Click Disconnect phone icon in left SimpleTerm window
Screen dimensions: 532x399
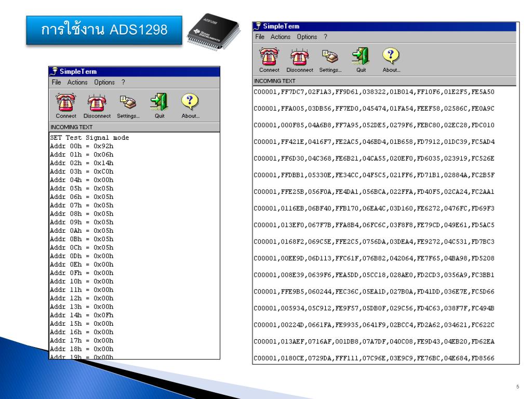coord(97,102)
